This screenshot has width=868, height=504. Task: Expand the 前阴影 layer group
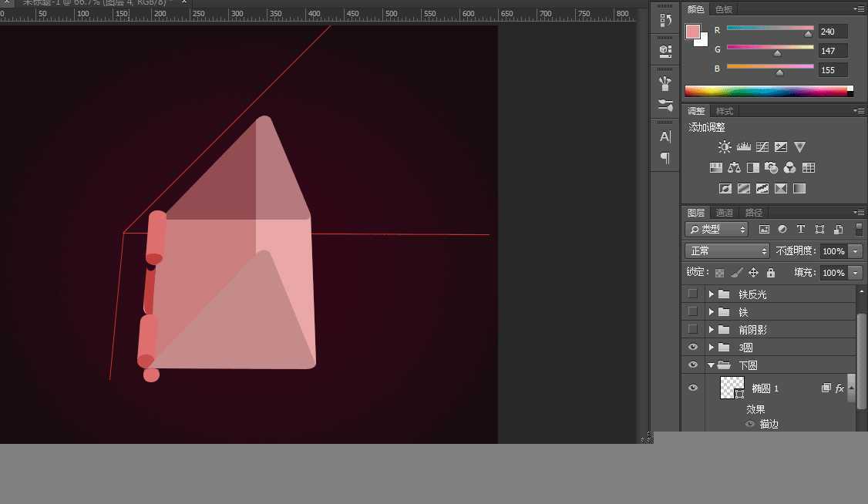pos(711,330)
